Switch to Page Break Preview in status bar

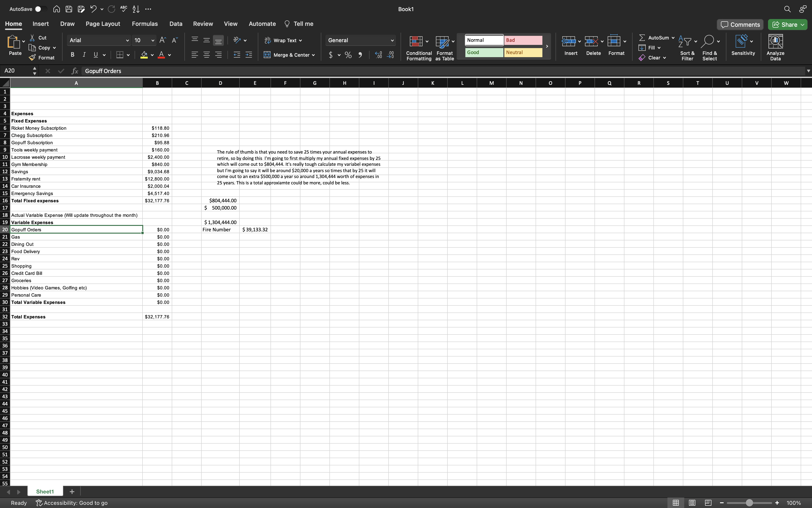click(x=708, y=503)
